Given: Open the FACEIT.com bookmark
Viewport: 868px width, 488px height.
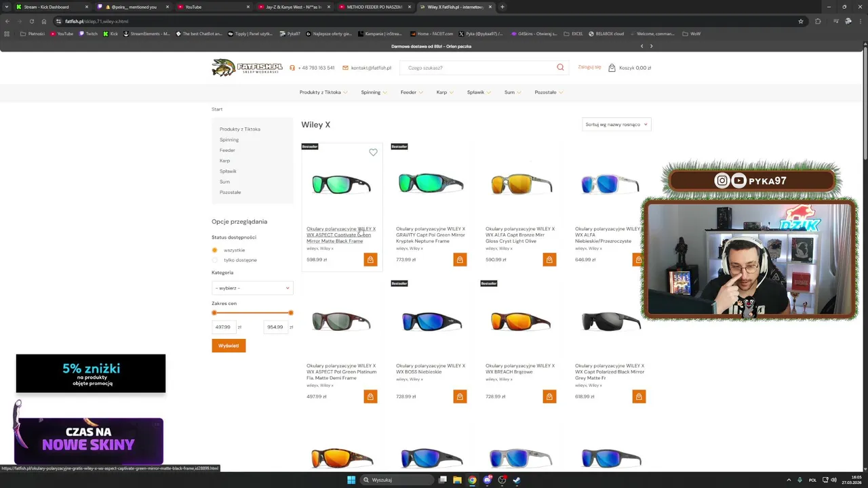Looking at the screenshot, I should [431, 33].
